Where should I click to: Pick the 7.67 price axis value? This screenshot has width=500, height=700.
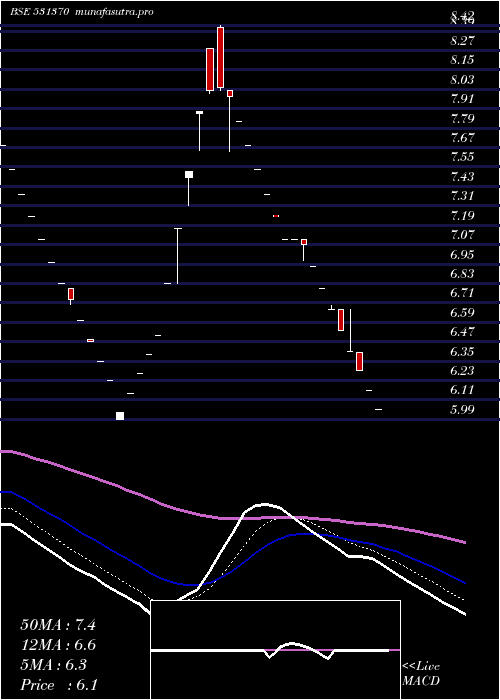[462, 138]
